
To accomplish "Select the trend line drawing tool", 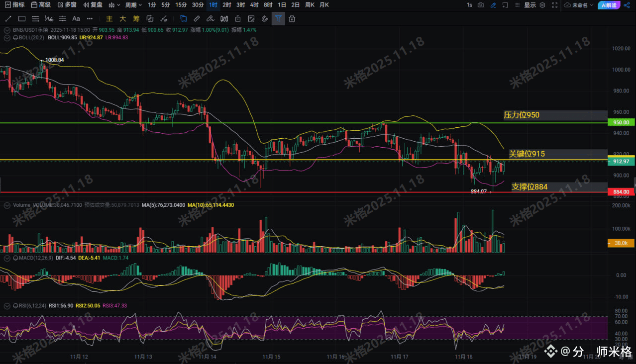I will [8, 19].
